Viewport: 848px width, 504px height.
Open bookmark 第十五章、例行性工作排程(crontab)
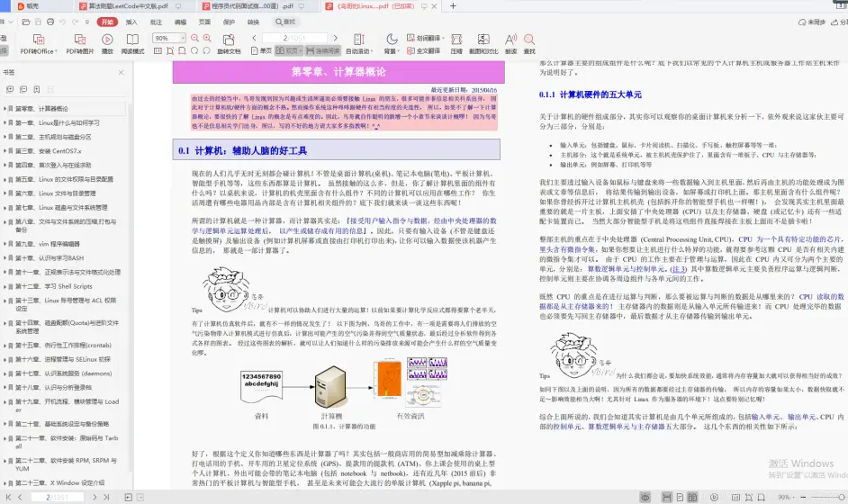point(63,345)
